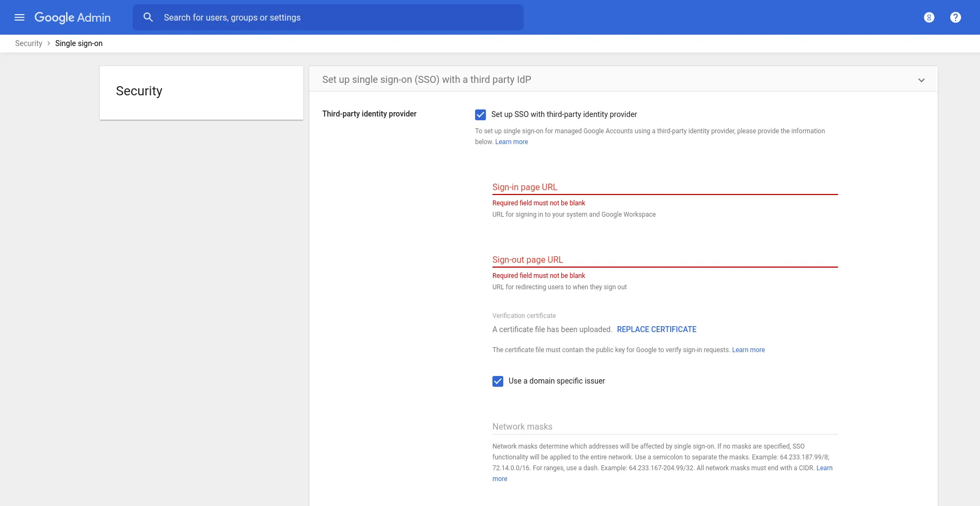
Task: Click Learn more next to certificate requirements
Action: (748, 349)
